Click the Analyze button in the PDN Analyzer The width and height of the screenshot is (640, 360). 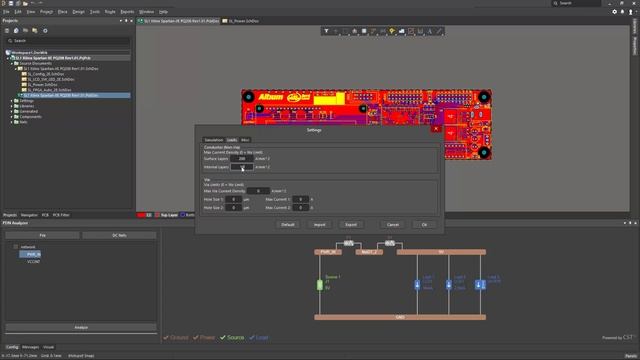click(81, 327)
